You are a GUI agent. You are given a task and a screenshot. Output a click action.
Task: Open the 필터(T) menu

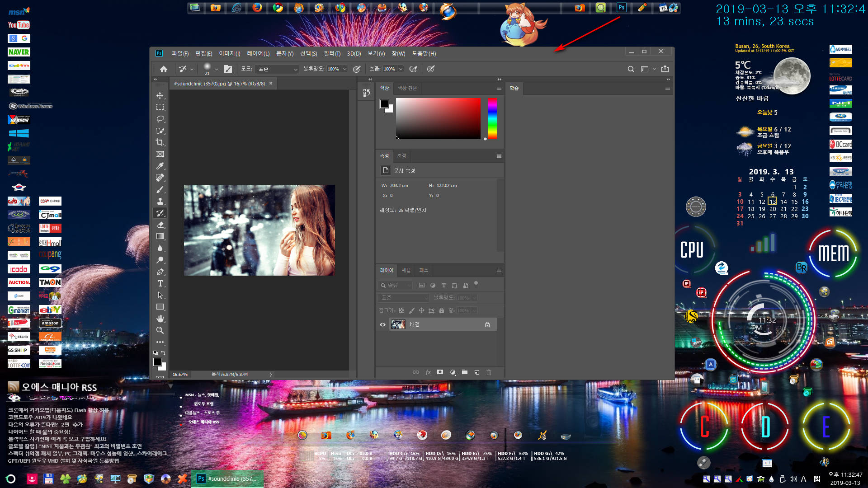coord(332,53)
